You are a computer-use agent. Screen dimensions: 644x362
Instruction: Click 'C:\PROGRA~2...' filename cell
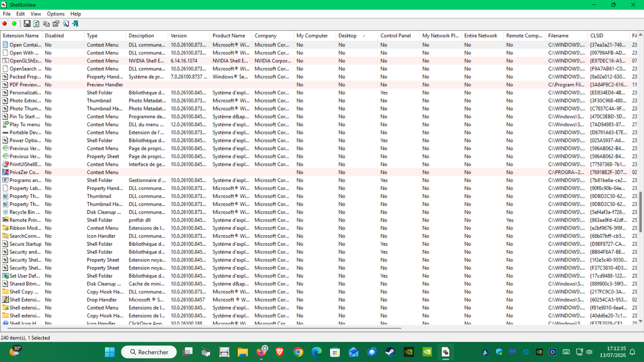(x=567, y=172)
